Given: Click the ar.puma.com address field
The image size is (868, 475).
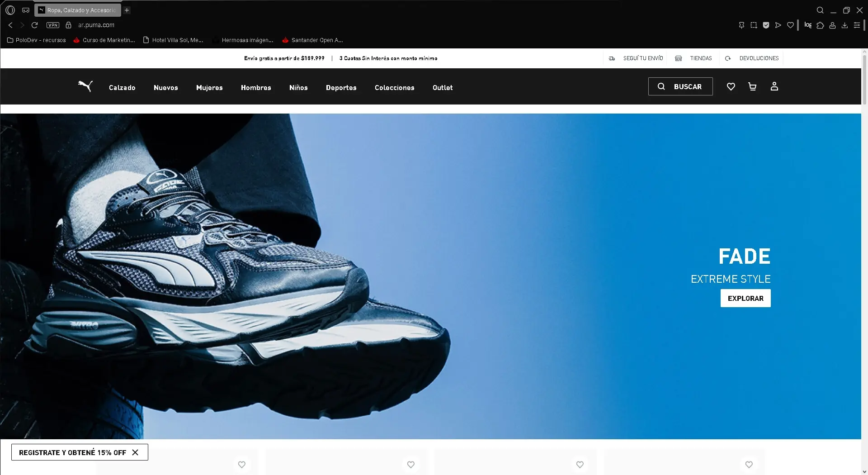Looking at the screenshot, I should pos(96,25).
